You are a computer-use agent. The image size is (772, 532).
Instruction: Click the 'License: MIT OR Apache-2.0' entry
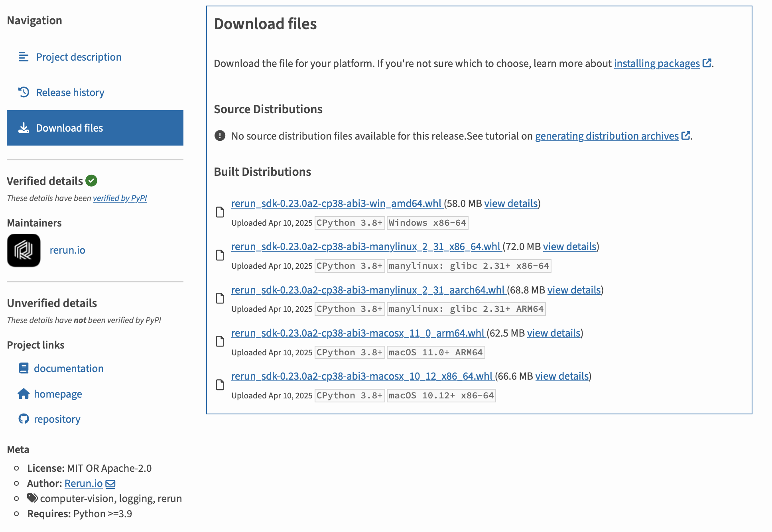click(89, 468)
